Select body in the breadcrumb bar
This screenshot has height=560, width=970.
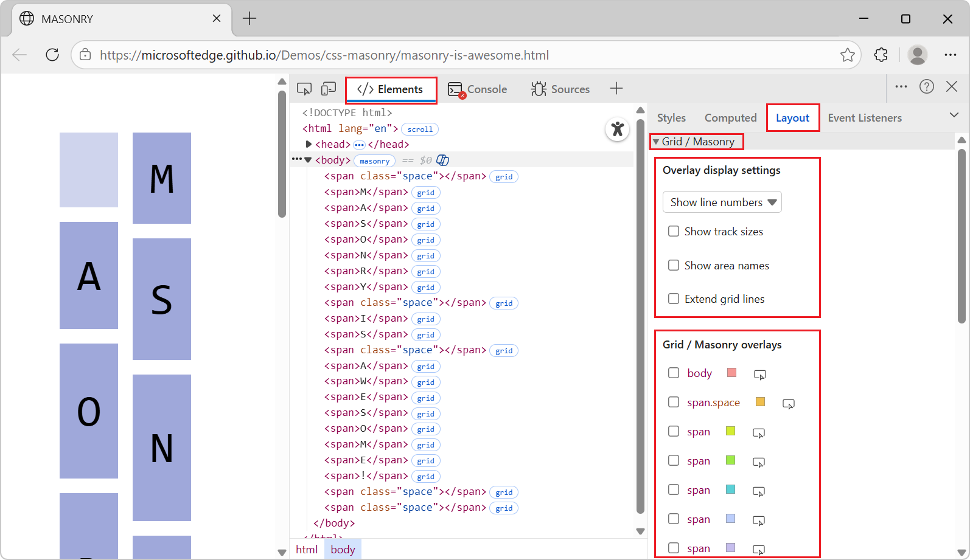[343, 549]
